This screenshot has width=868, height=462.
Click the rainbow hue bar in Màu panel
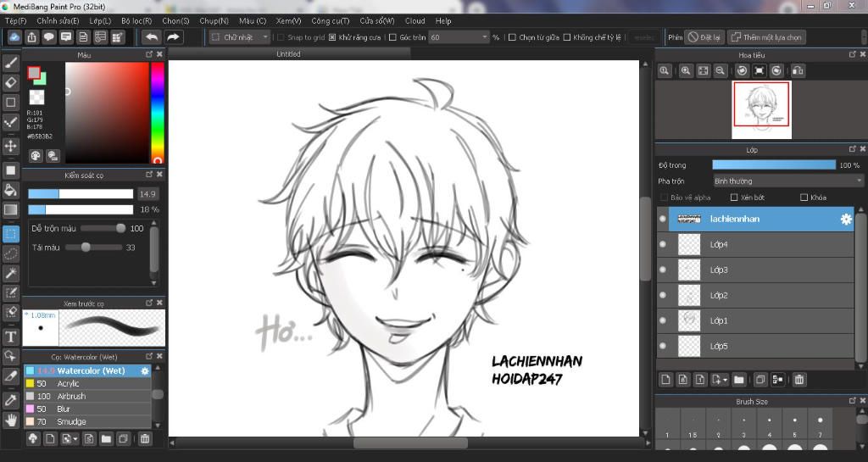[x=157, y=113]
